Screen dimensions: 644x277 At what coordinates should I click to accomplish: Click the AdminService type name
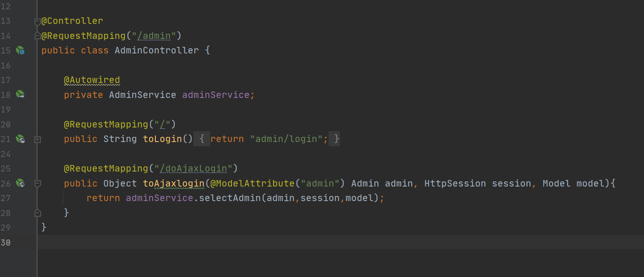click(143, 95)
